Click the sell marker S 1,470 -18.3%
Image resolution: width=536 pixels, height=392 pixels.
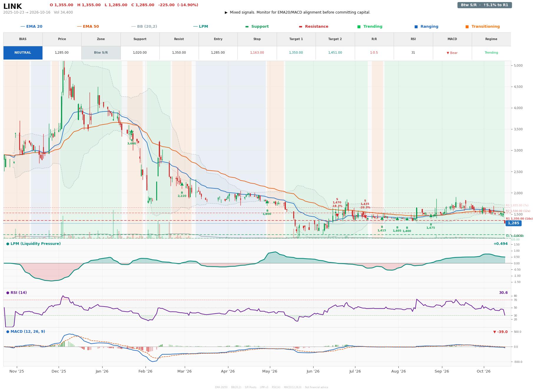337,215
